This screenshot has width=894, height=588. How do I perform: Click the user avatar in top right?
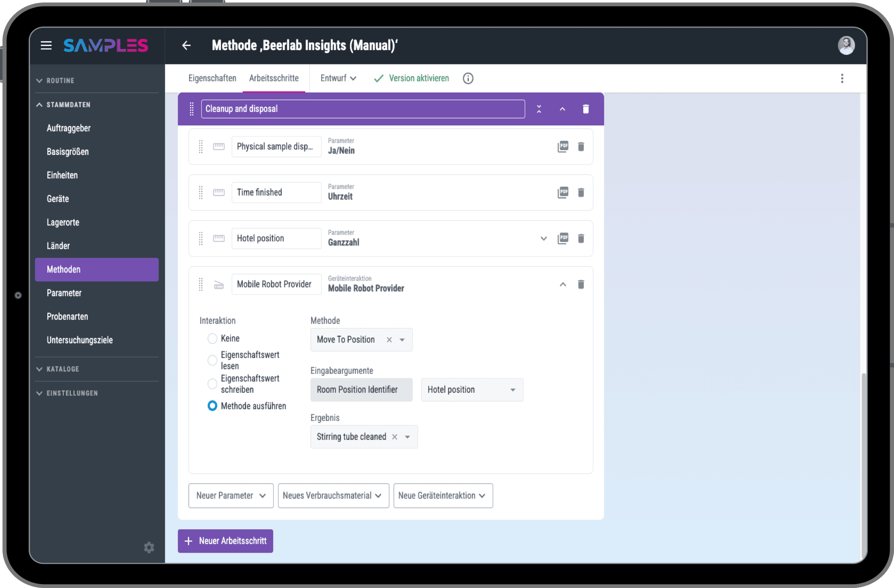pos(846,45)
